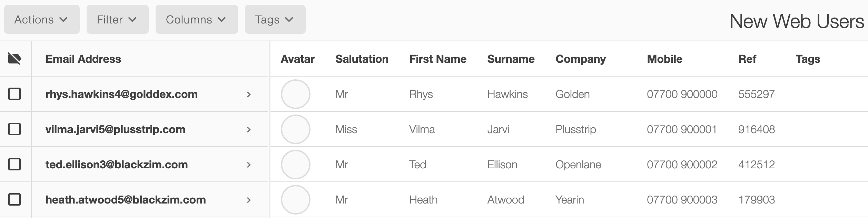Open the rhys.hawkins4@golddex.com row arrow

click(249, 95)
